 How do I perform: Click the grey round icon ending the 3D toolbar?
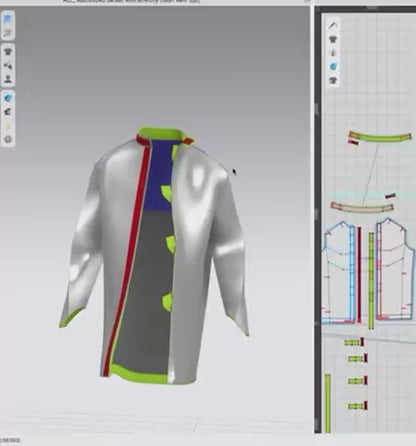8,139
